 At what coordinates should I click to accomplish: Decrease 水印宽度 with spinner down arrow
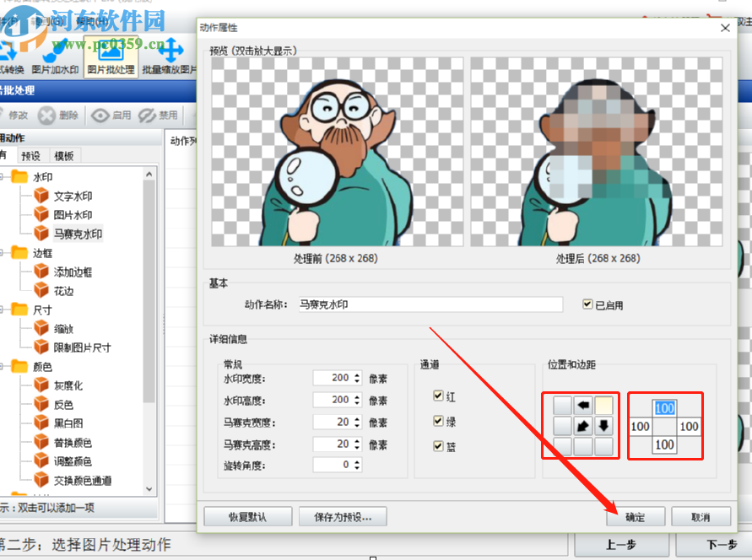tap(357, 381)
